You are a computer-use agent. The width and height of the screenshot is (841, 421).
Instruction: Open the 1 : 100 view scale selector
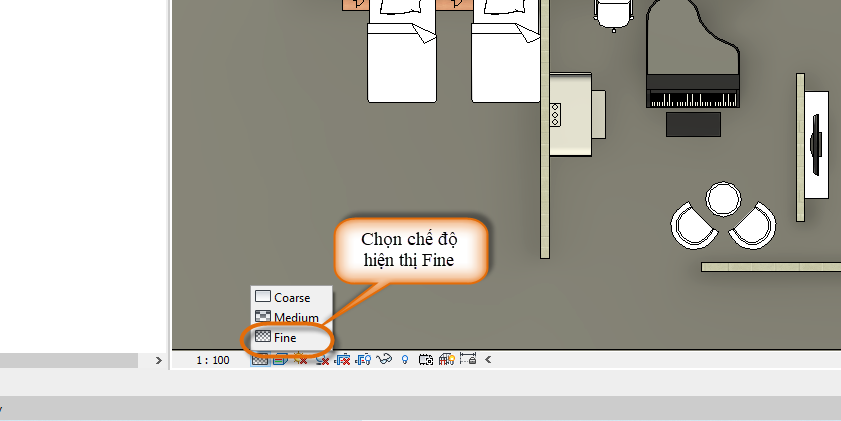coord(211,360)
